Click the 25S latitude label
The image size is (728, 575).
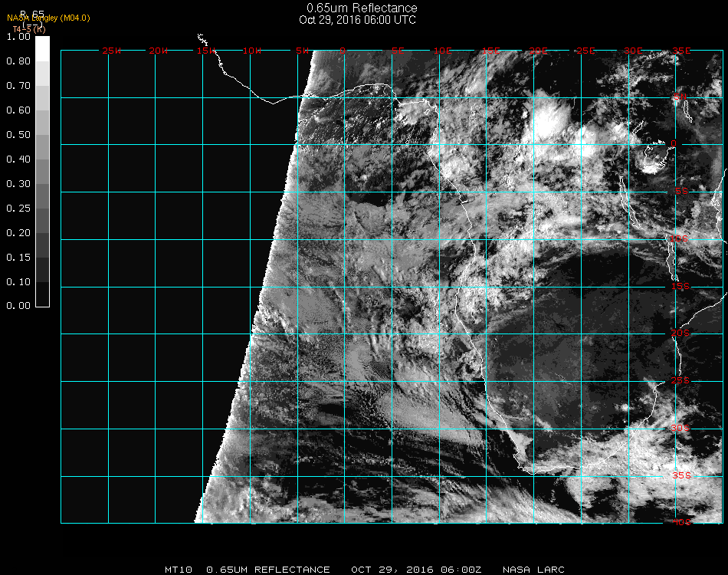(681, 380)
